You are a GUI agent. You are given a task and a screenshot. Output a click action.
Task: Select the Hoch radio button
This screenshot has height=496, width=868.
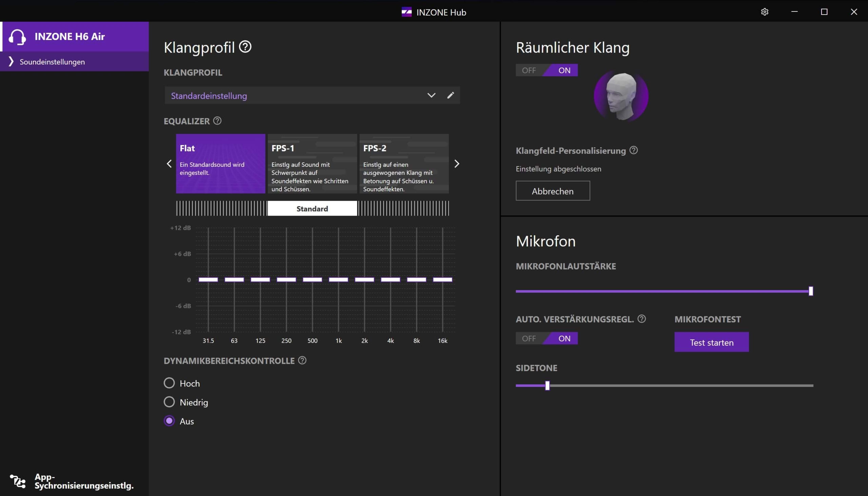(x=169, y=383)
